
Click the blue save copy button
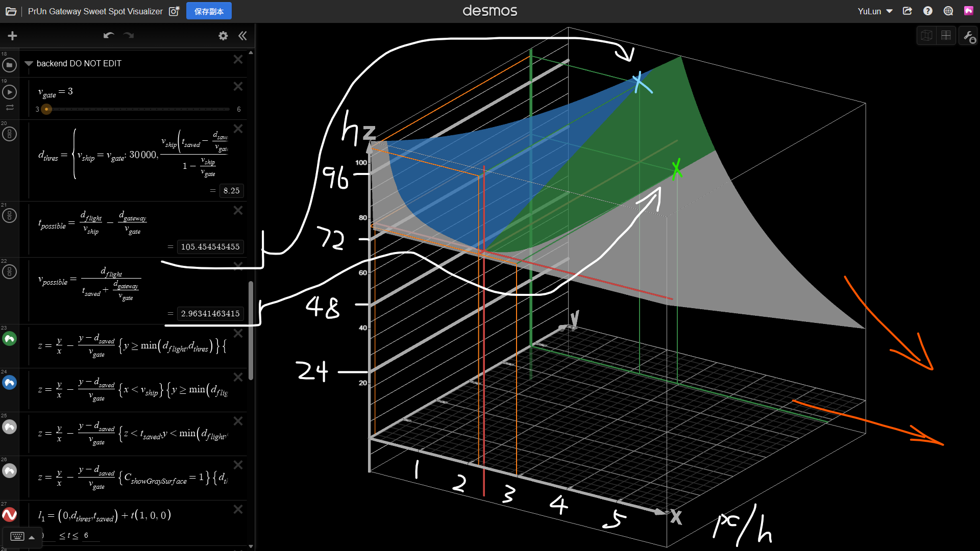(209, 11)
